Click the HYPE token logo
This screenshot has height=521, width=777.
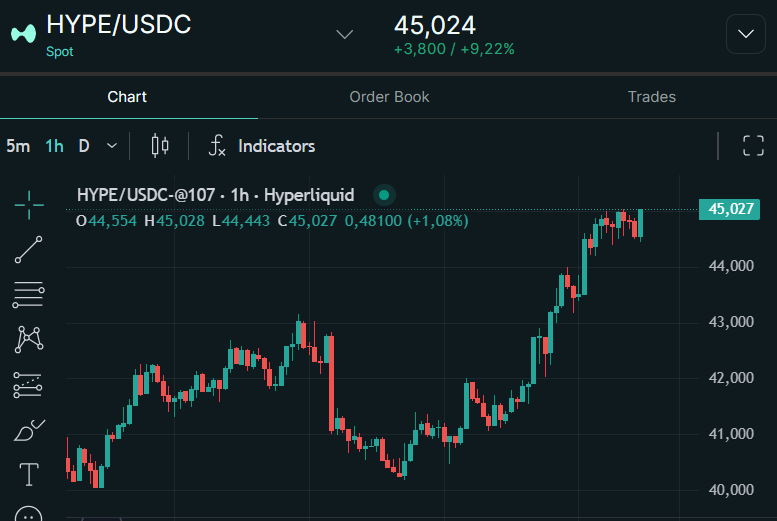tap(23, 34)
